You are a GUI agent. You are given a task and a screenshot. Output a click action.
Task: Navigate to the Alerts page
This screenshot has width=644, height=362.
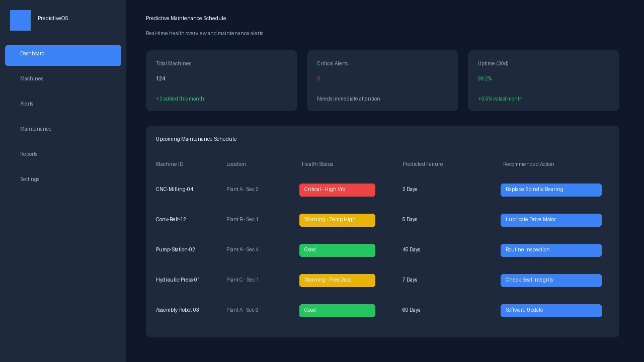[27, 104]
